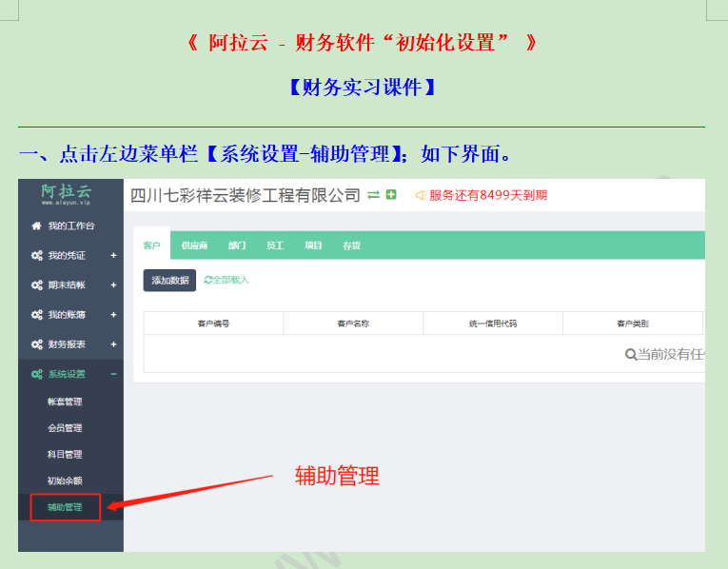The height and width of the screenshot is (569, 728).
Task: Click the 统一信用代码 column header
Action: click(x=493, y=324)
